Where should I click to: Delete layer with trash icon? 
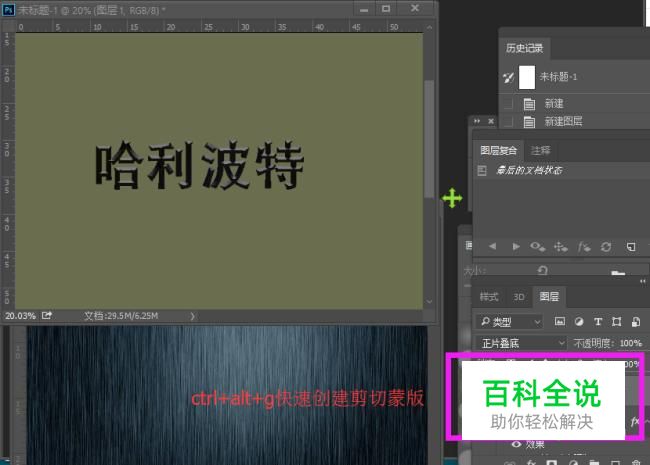coord(636,462)
